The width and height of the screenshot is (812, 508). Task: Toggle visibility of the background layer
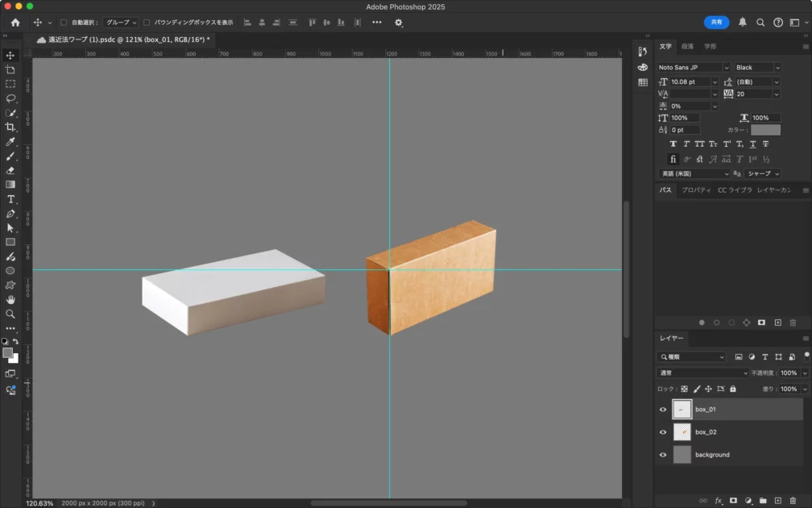coord(663,455)
